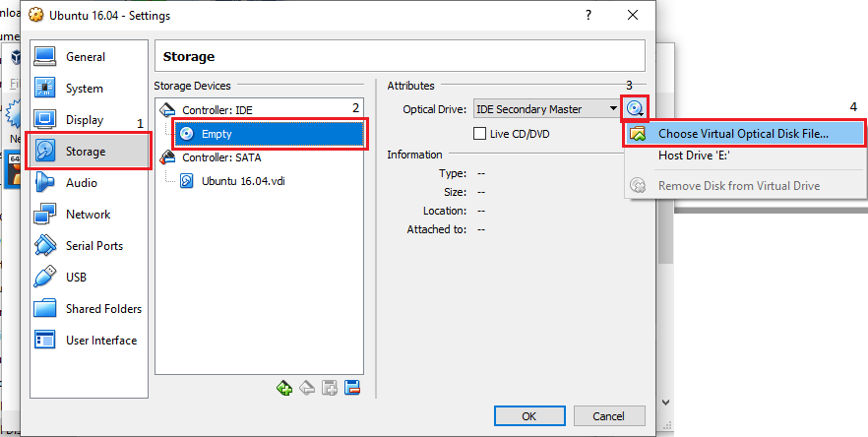Open the System settings category

tap(90, 88)
